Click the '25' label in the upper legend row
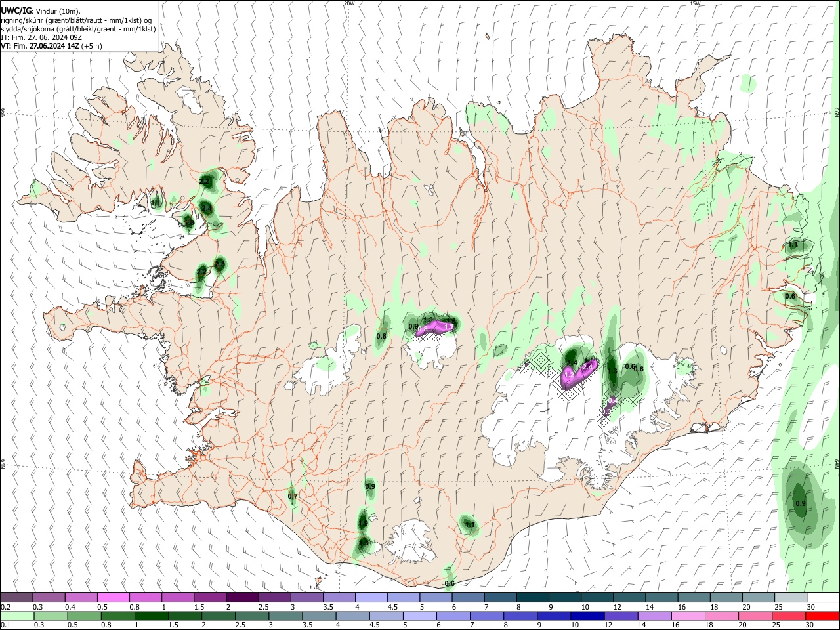840x630 pixels. coord(778,607)
